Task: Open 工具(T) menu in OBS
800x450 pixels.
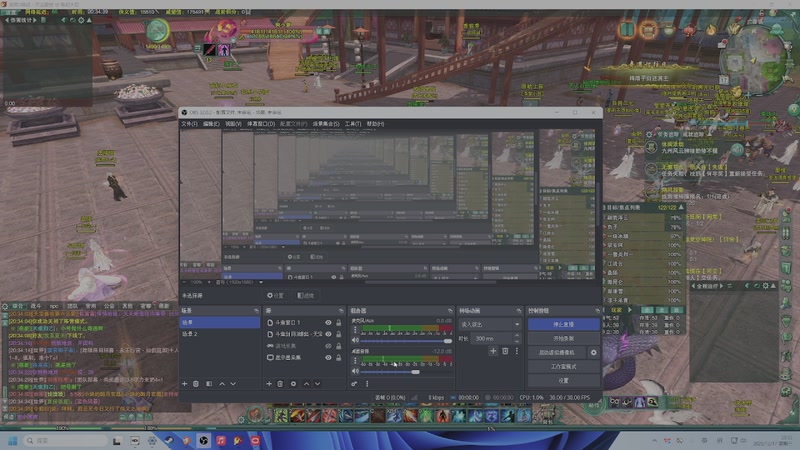Action: 353,124
